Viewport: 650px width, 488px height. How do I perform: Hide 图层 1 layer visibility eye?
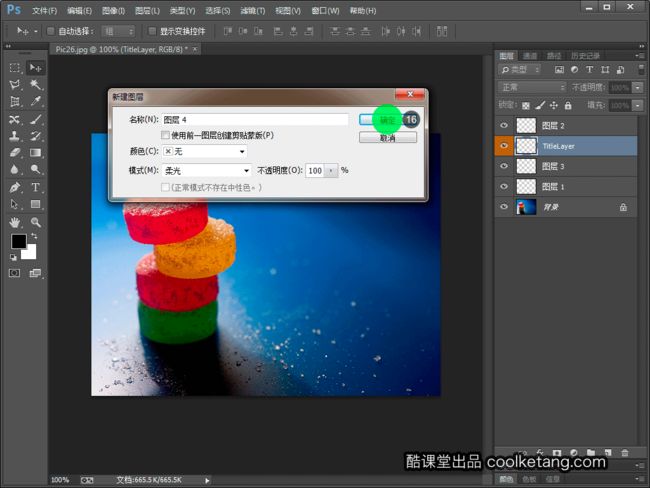pos(504,186)
